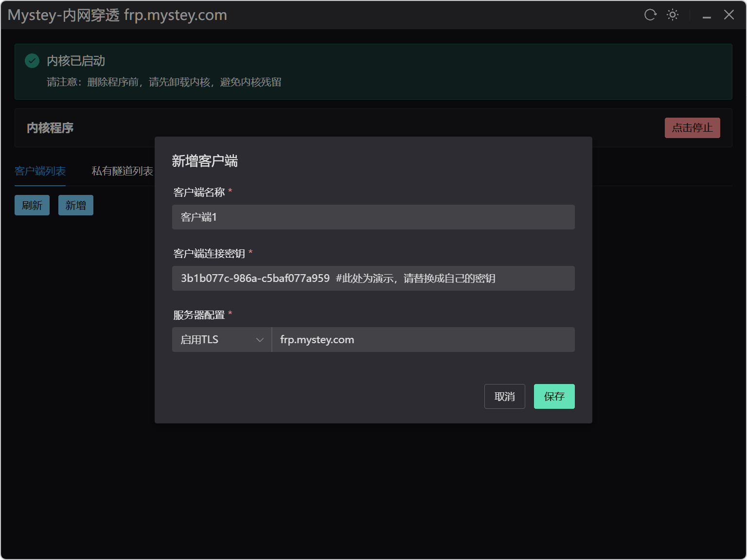Save the new client with 保存
Image resolution: width=747 pixels, height=560 pixels.
point(554,397)
